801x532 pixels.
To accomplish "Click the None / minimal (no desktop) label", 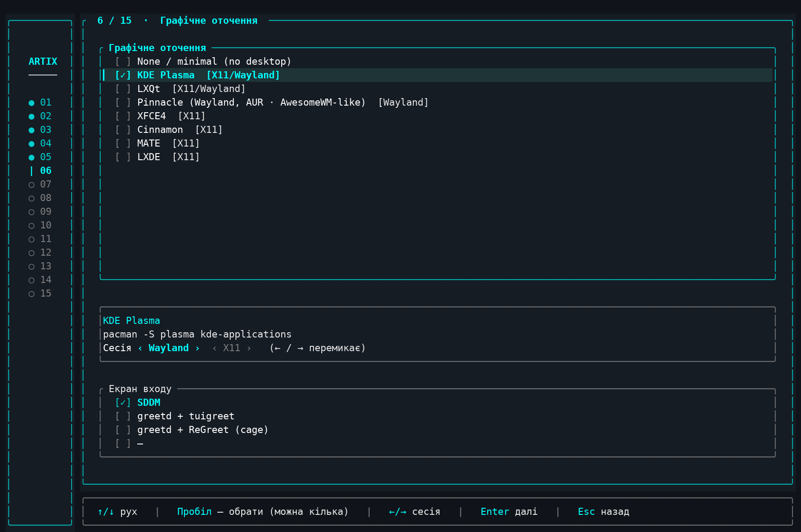I will (x=214, y=62).
